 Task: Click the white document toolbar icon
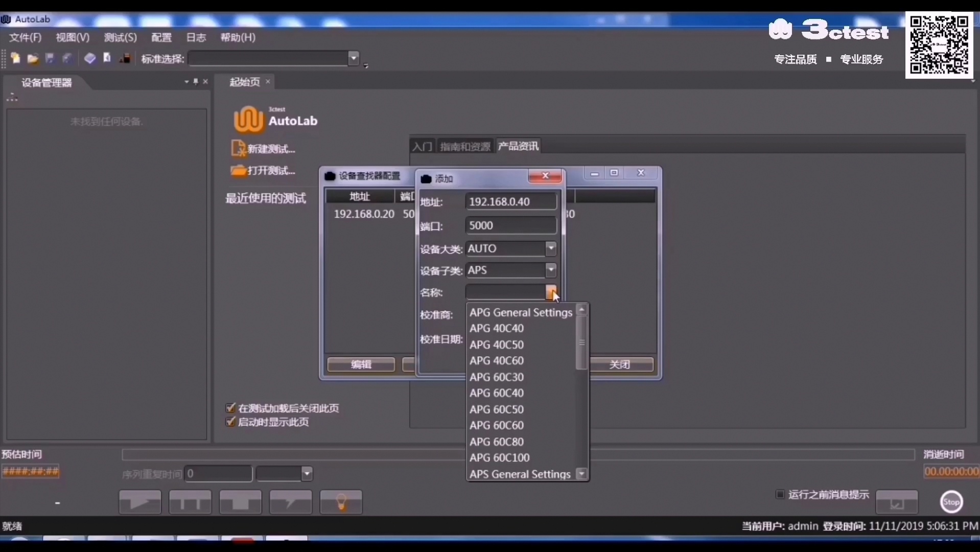(x=107, y=58)
